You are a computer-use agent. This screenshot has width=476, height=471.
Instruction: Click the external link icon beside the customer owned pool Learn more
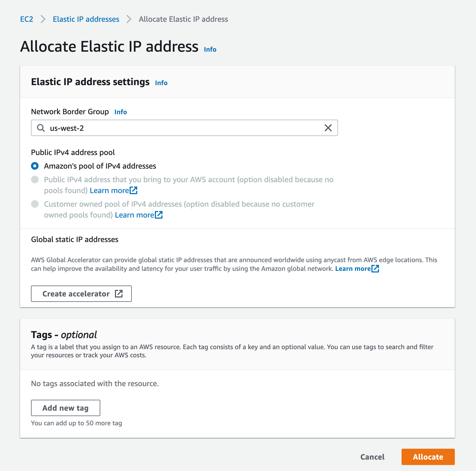click(159, 215)
